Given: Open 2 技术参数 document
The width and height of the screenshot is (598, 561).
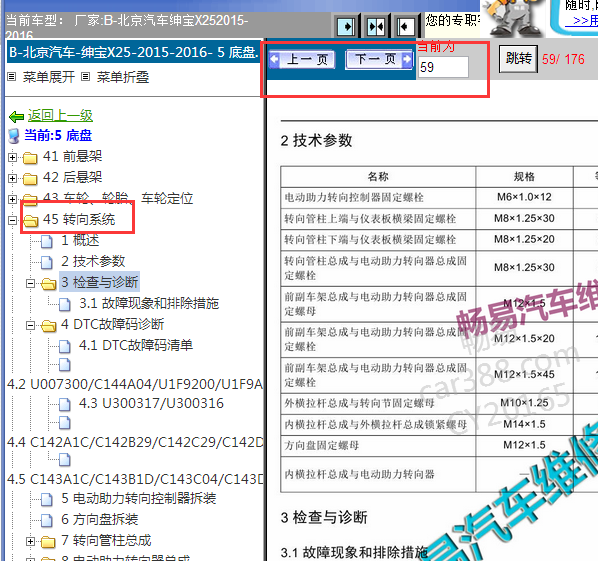Looking at the screenshot, I should pos(93,261).
